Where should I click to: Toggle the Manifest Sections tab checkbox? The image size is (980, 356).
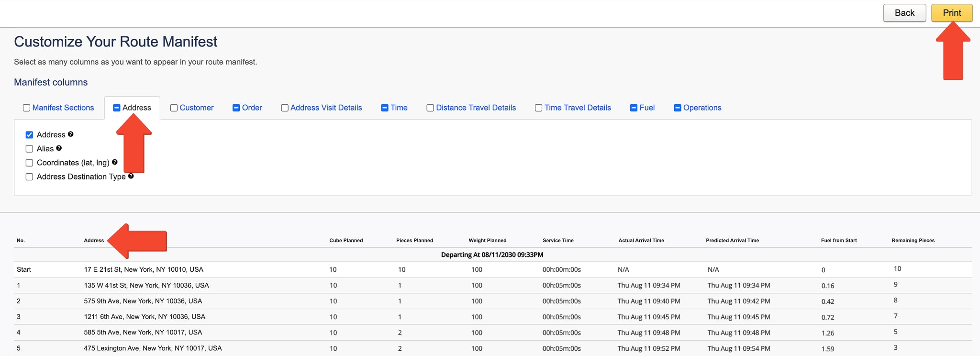coord(26,108)
